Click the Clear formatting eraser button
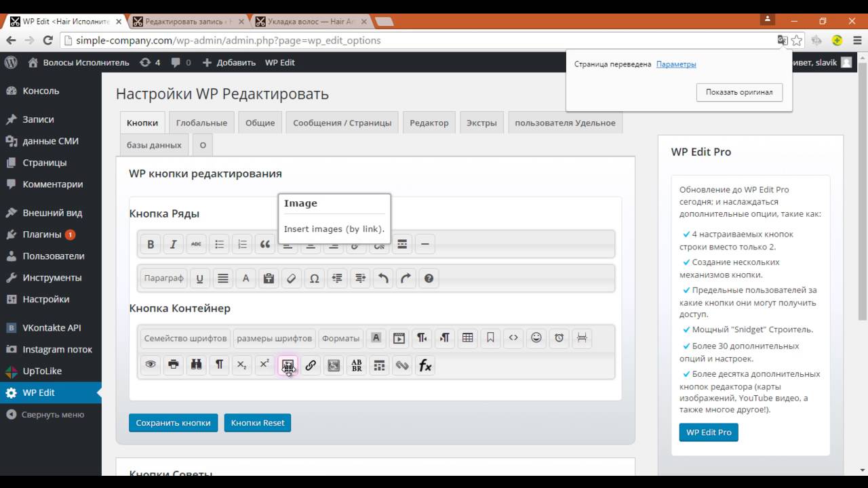Viewport: 868px width, 488px height. click(x=291, y=279)
